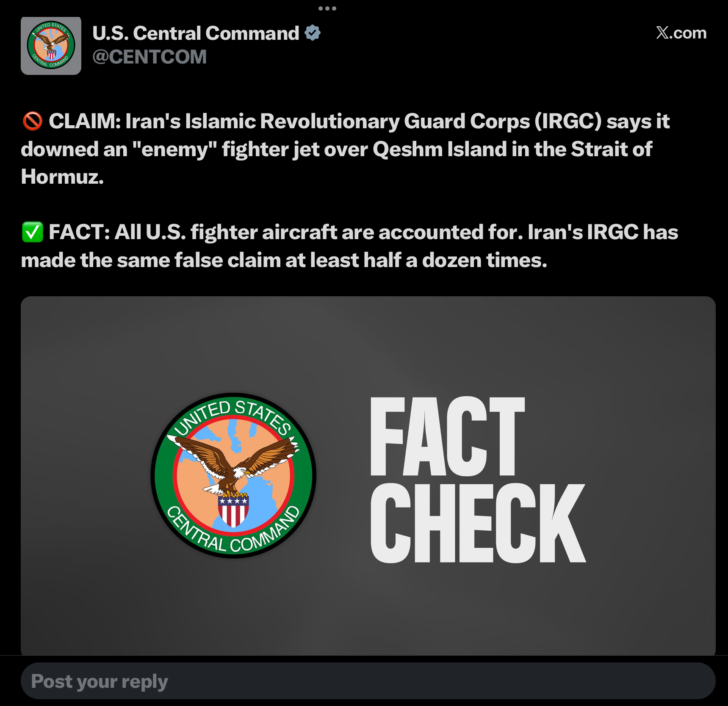Click the three-dot handle at the top
The image size is (728, 706).
tap(327, 8)
